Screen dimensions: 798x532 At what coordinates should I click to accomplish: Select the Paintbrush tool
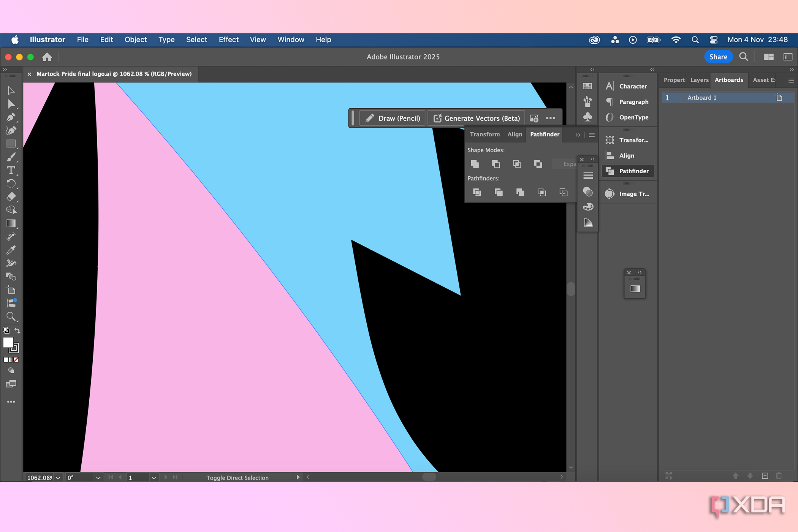click(x=11, y=157)
